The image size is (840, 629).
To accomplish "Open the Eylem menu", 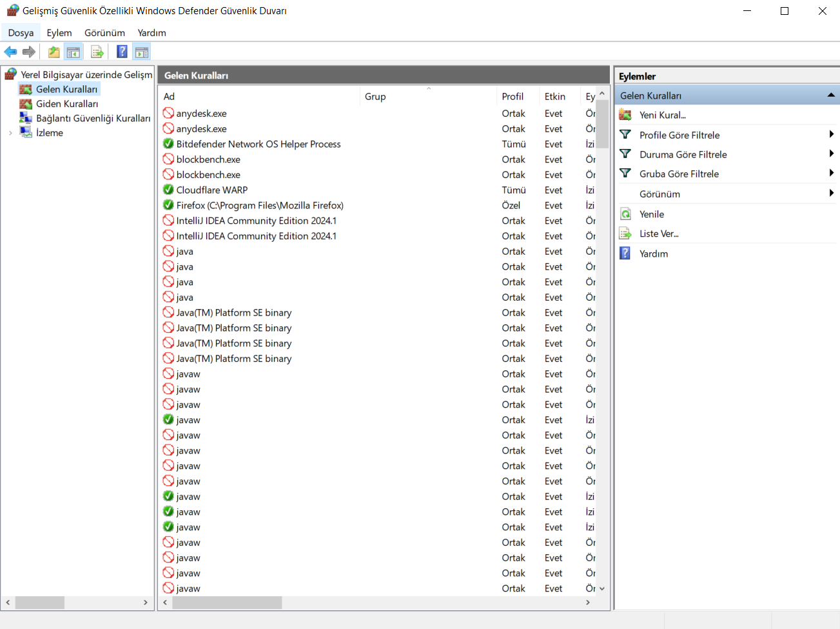I will tap(59, 33).
